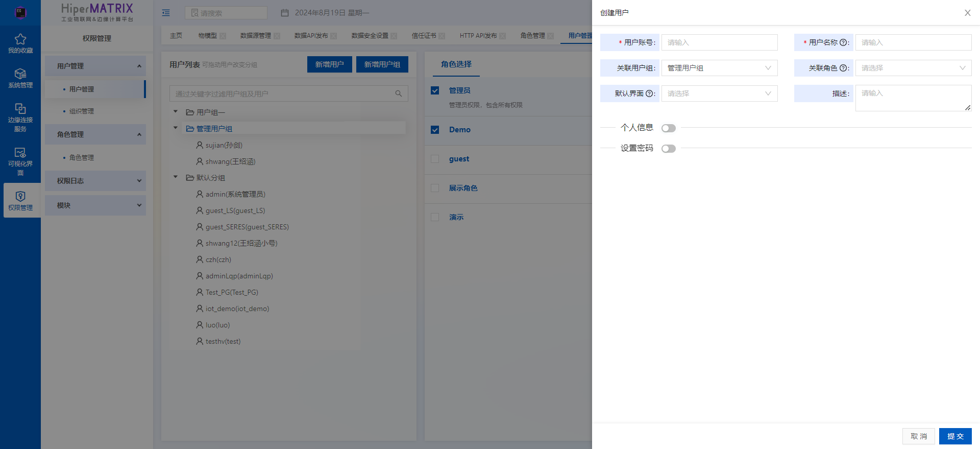Image resolution: width=980 pixels, height=449 pixels.
Task: Click the user avatar icon at top-left
Action: tap(20, 12)
